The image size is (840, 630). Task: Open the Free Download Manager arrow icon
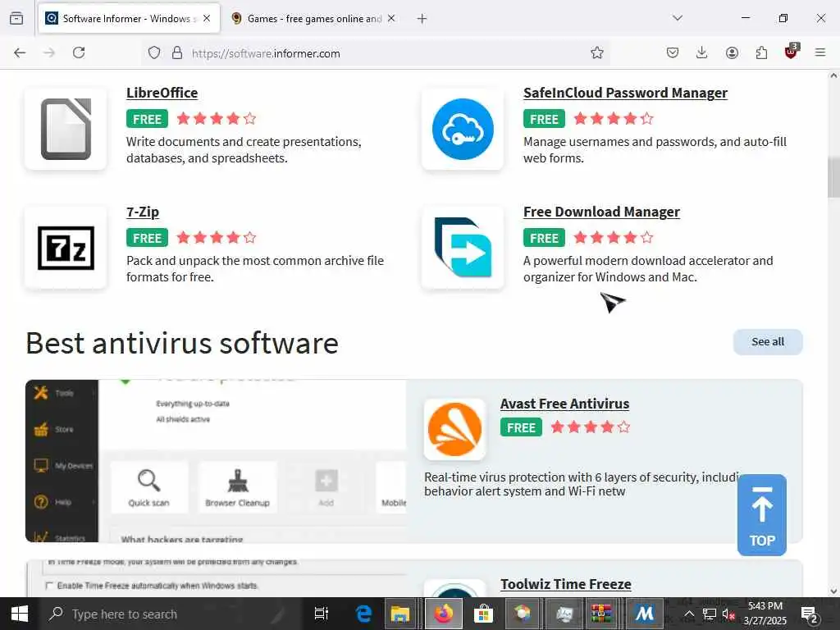463,248
